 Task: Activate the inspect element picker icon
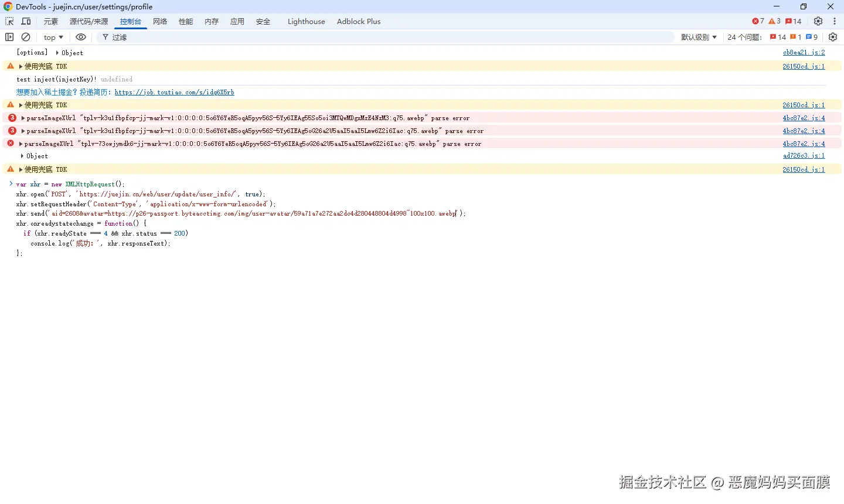(x=9, y=21)
